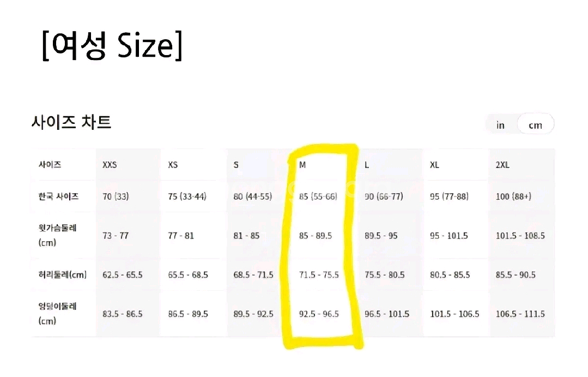Choose the XL size column header
The image size is (588, 377).
(x=434, y=165)
